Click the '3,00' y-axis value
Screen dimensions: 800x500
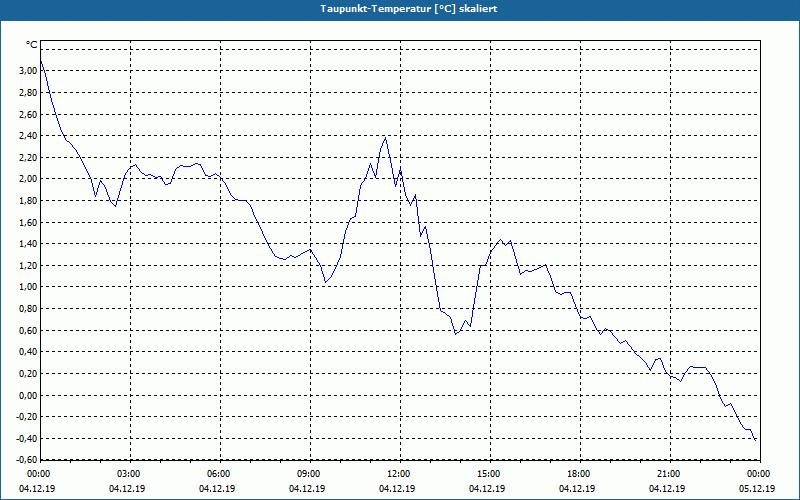[x=28, y=71]
